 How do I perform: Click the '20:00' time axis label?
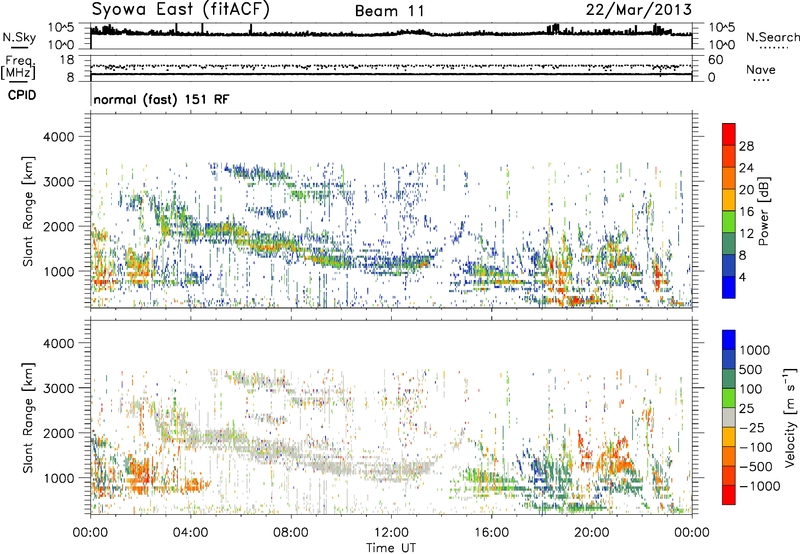pos(591,533)
